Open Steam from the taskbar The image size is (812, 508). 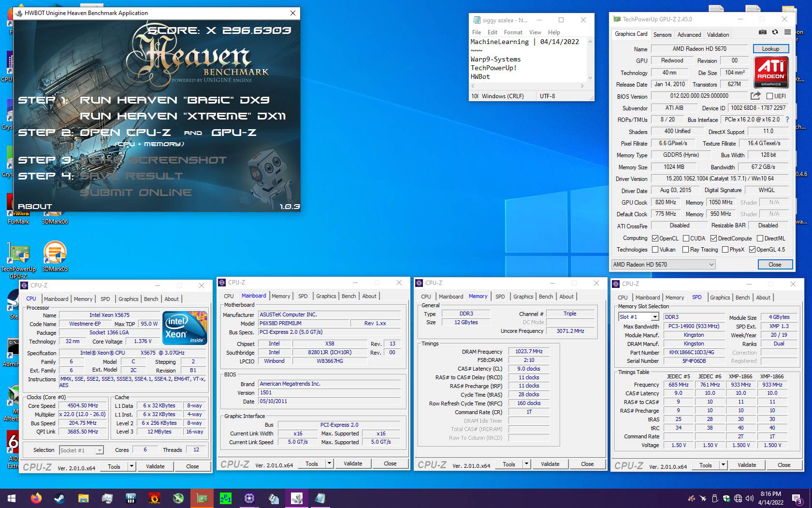point(59,498)
